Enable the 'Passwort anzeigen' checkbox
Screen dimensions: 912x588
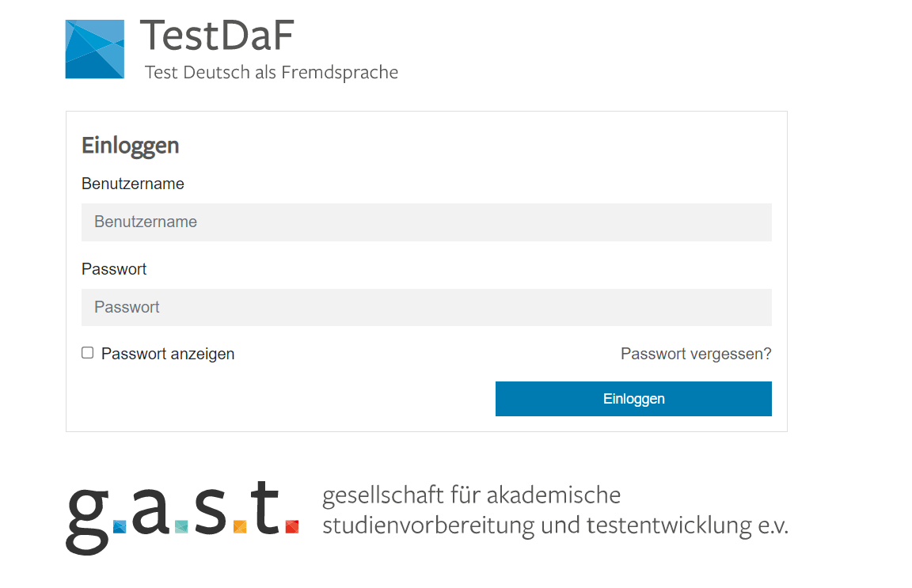(x=88, y=353)
